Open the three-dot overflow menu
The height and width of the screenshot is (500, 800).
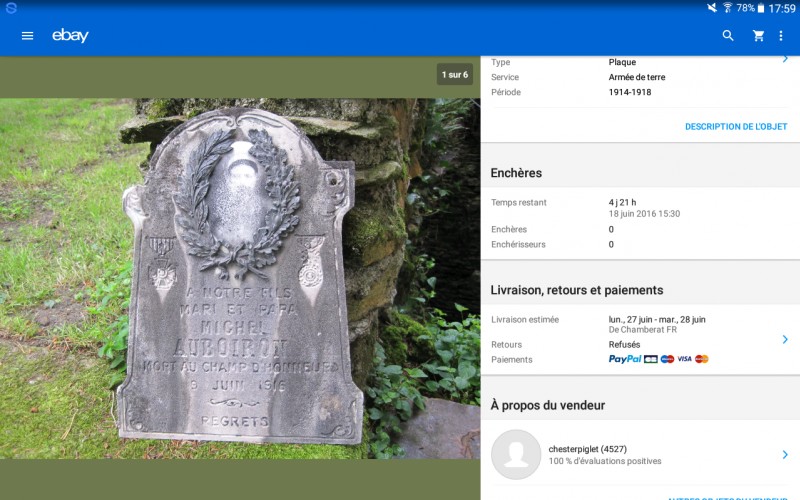[781, 35]
